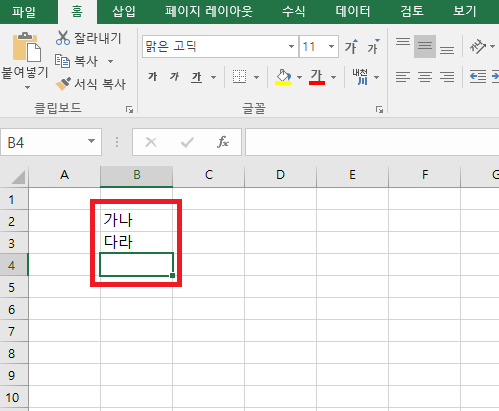This screenshot has height=411, width=499.
Task: Select cell containing 다라
Action: [137, 243]
